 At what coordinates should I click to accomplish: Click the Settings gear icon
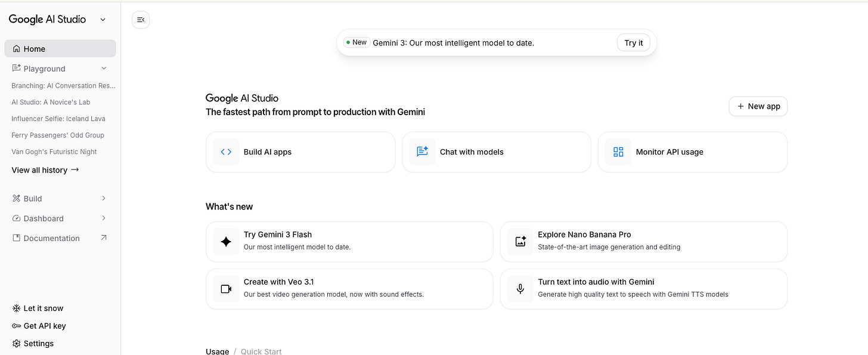tap(16, 344)
